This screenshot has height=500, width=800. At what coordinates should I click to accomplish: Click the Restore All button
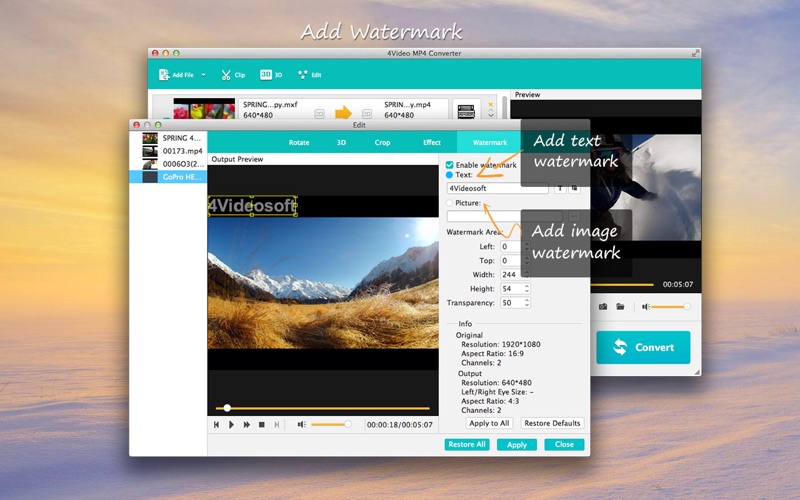(x=467, y=445)
